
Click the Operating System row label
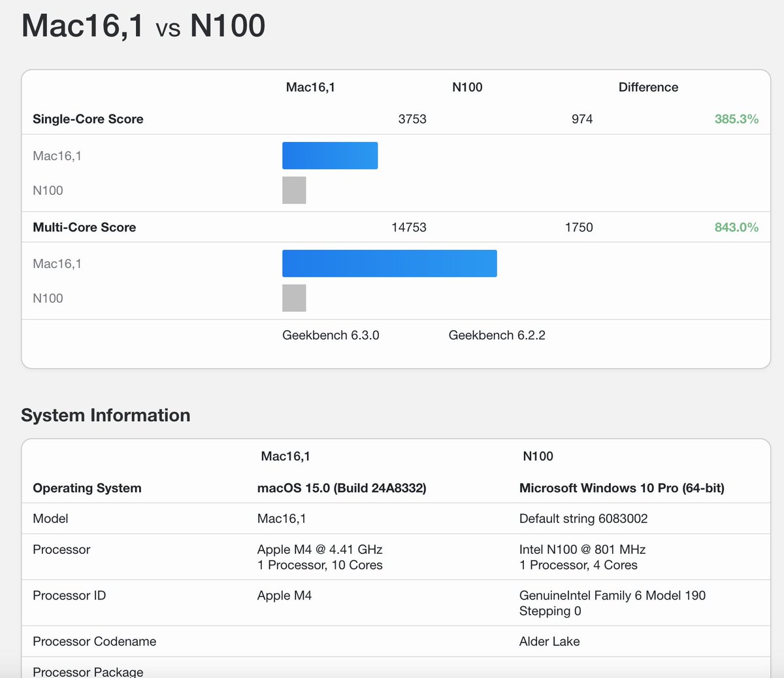coord(87,488)
